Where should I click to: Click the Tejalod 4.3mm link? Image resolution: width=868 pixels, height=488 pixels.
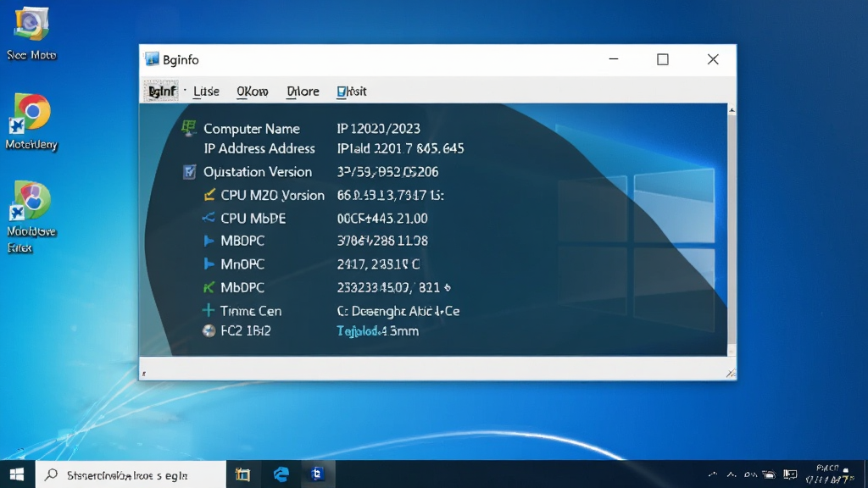pos(377,331)
